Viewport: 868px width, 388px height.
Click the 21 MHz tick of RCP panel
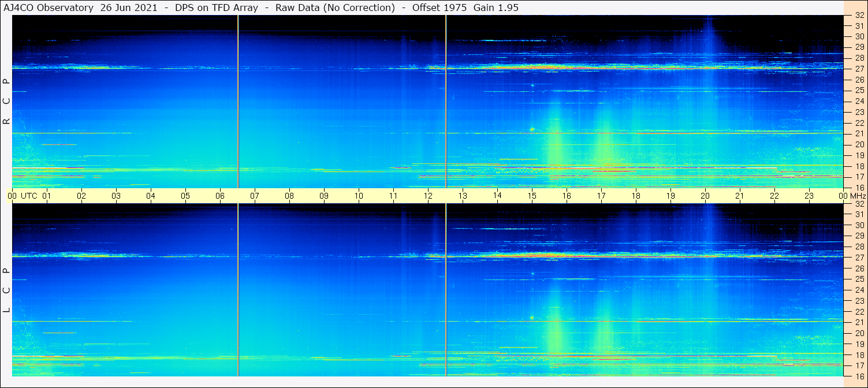tap(859, 133)
